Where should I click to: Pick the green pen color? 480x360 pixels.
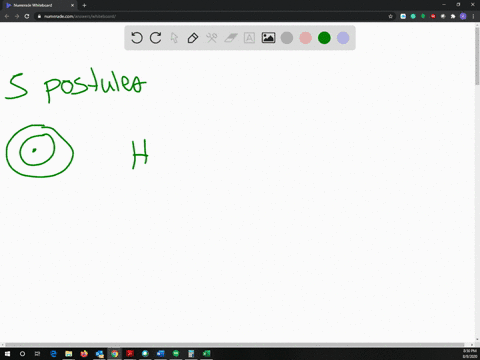click(x=324, y=38)
